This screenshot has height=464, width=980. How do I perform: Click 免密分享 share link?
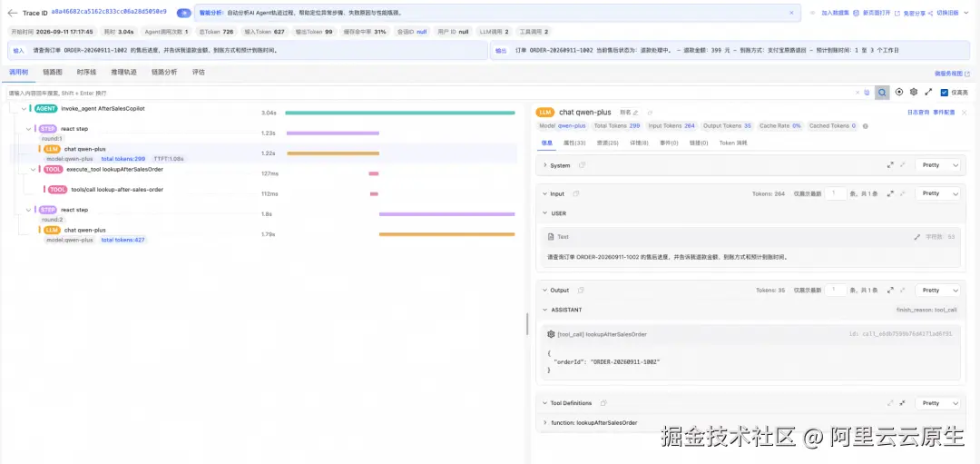click(913, 13)
